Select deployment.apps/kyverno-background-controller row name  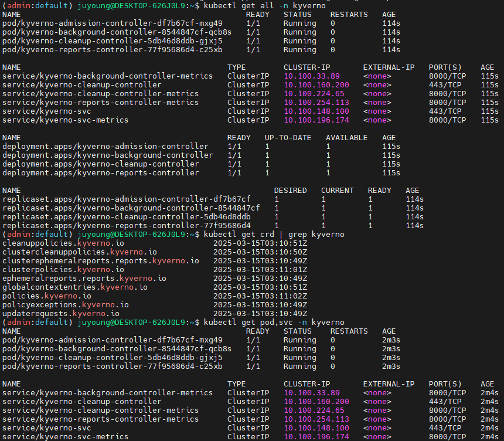coord(107,155)
